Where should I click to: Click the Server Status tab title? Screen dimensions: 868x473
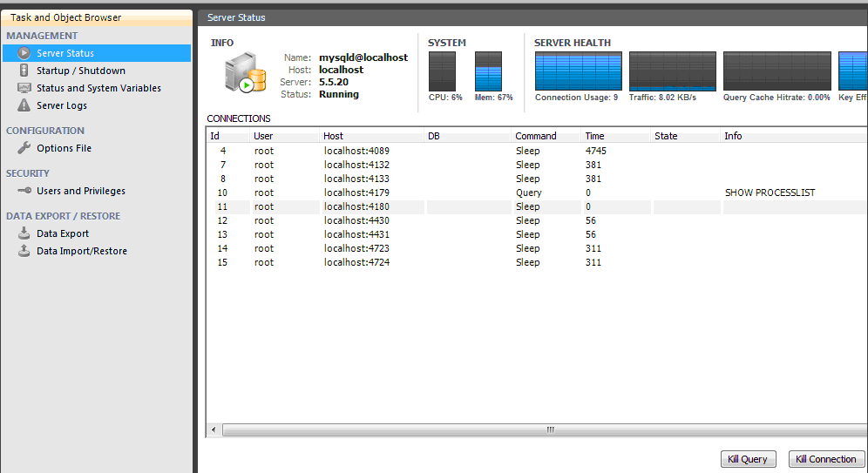236,17
